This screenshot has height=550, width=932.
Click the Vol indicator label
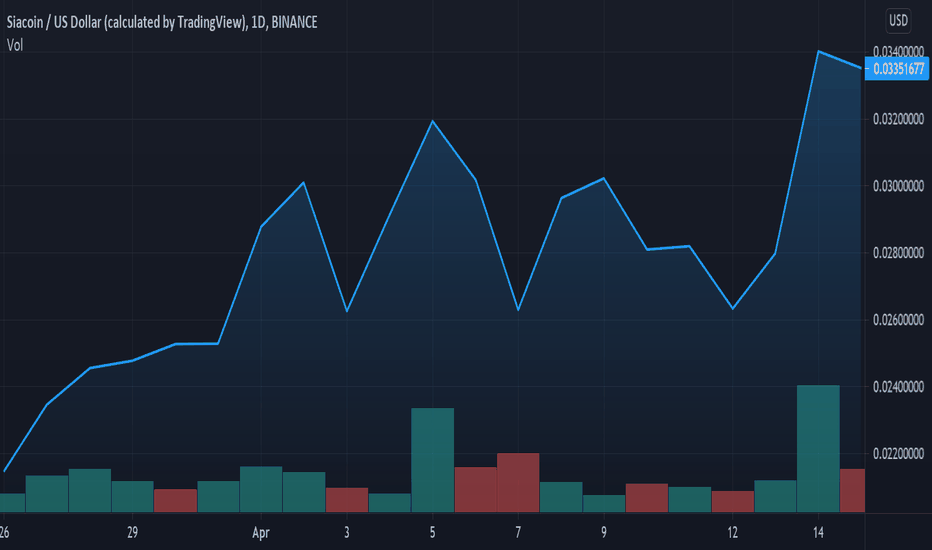click(x=15, y=45)
